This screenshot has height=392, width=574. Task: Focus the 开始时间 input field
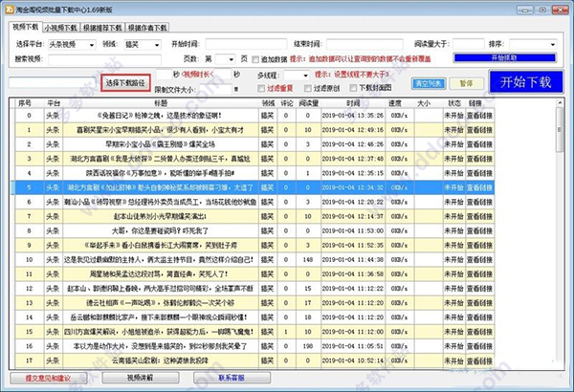246,44
